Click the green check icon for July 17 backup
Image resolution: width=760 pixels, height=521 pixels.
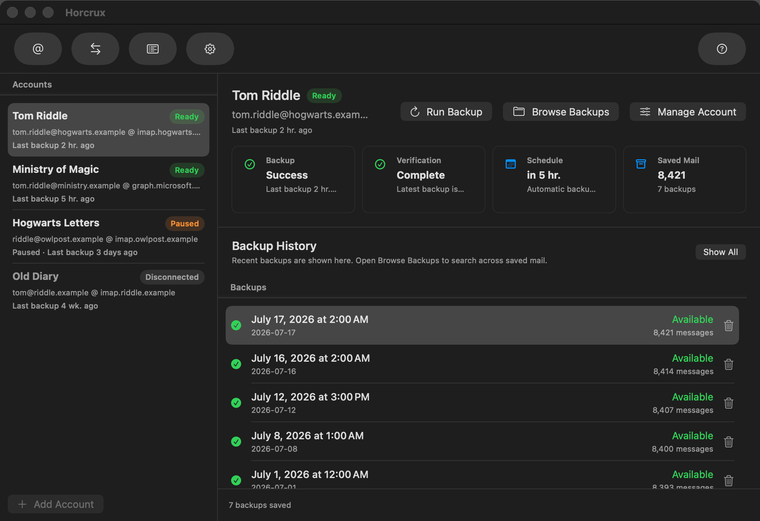point(236,325)
